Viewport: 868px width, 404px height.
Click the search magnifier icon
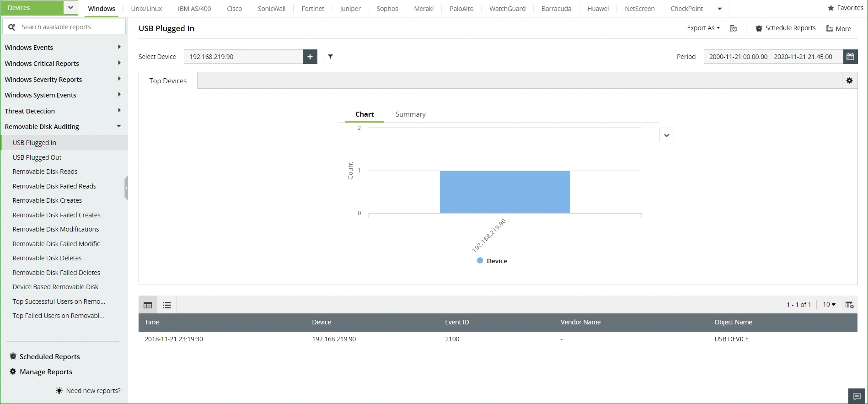pos(12,27)
